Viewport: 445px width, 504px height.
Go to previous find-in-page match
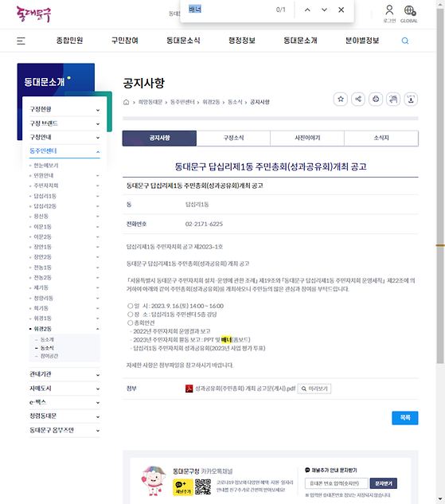pyautogui.click(x=307, y=10)
